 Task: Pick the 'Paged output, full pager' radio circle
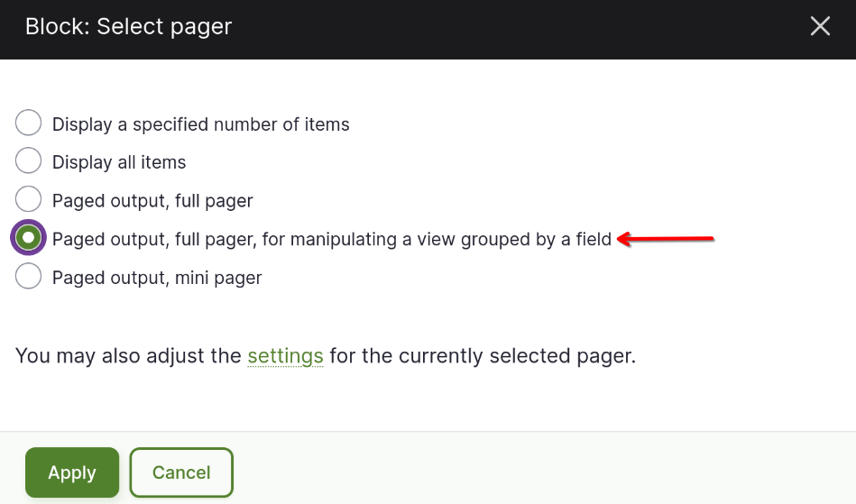28,199
